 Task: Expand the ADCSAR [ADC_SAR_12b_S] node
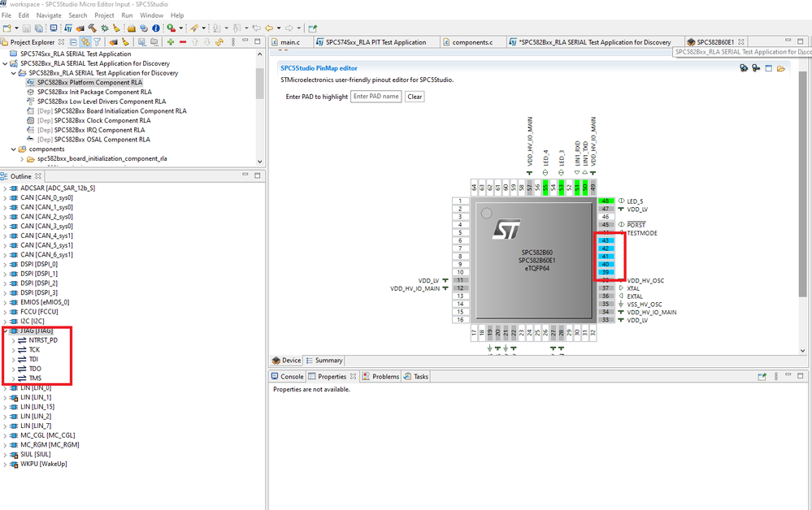[x=5, y=188]
